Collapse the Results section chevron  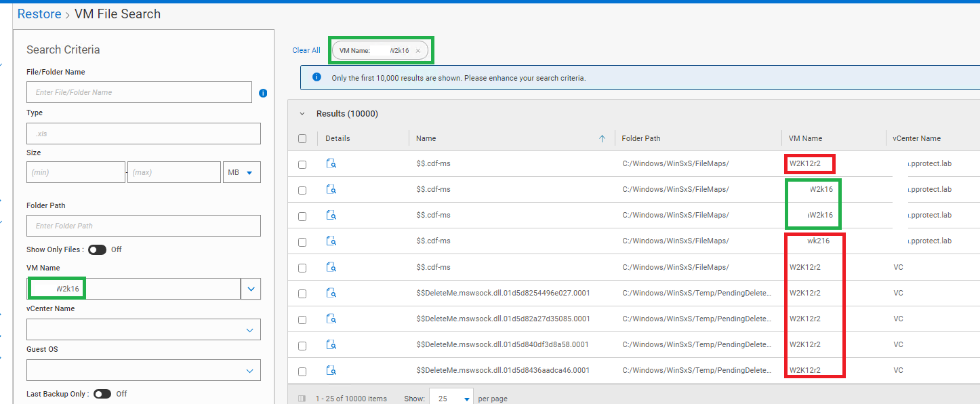click(x=302, y=113)
